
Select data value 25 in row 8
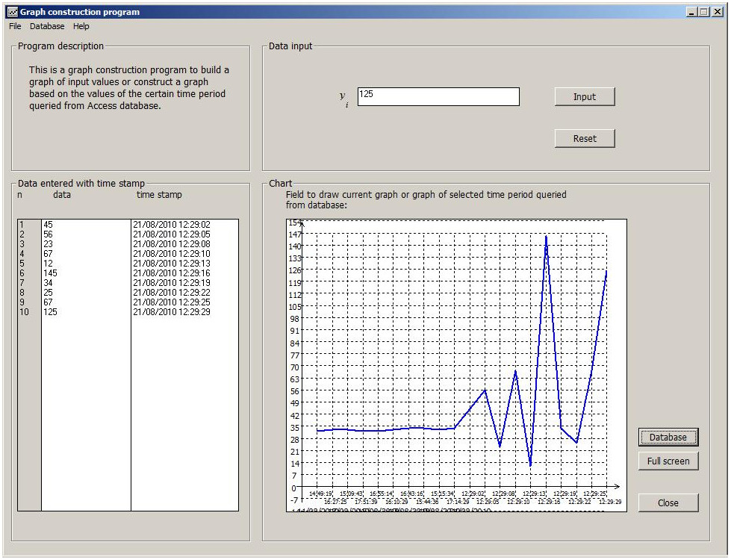(x=48, y=293)
